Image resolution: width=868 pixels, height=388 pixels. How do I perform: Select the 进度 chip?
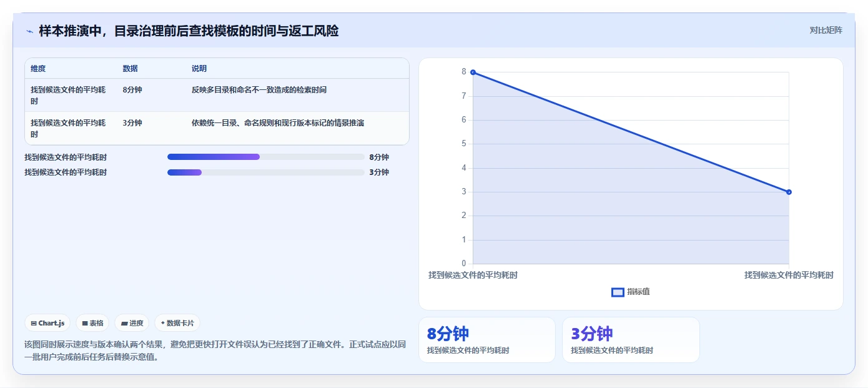click(132, 323)
